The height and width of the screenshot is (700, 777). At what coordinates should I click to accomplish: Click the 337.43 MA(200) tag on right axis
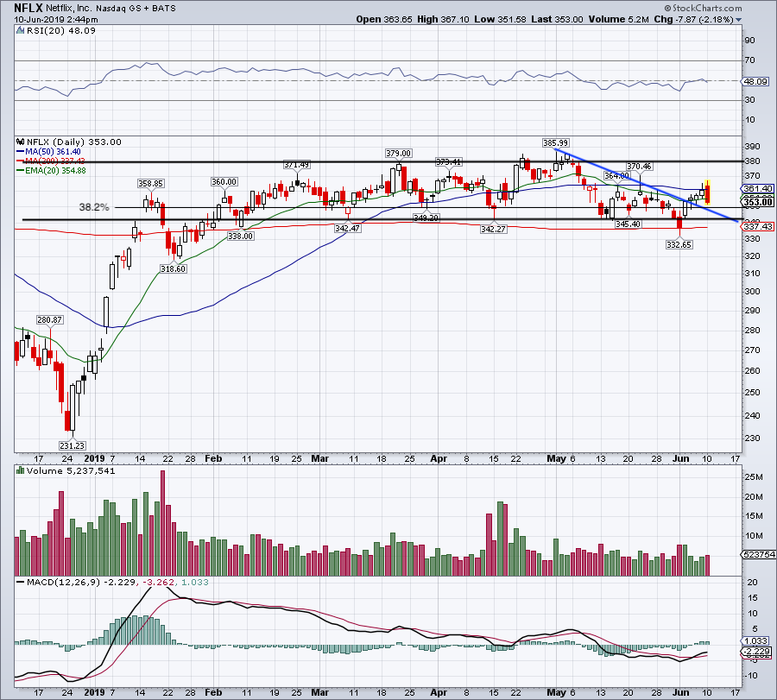(758, 226)
